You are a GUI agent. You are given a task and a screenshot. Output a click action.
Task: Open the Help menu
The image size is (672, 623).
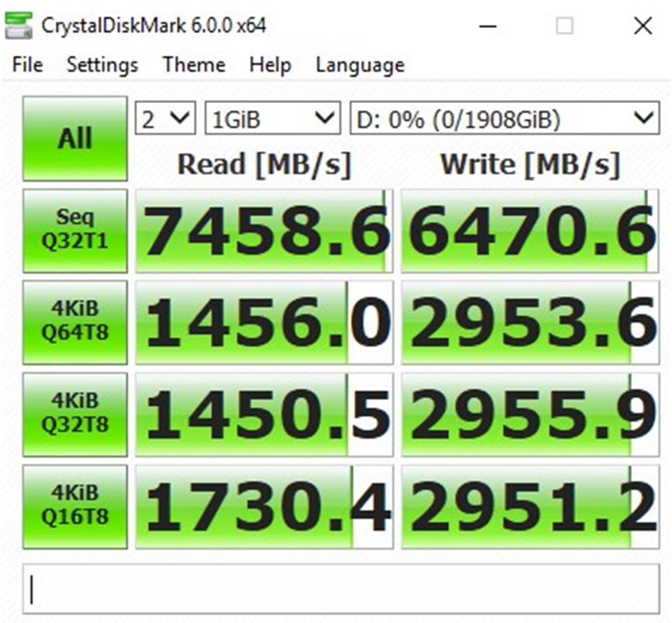[270, 65]
